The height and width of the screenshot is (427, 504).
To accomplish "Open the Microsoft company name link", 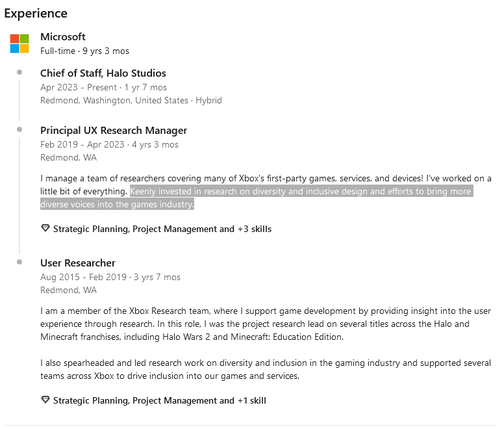I will 63,37.
